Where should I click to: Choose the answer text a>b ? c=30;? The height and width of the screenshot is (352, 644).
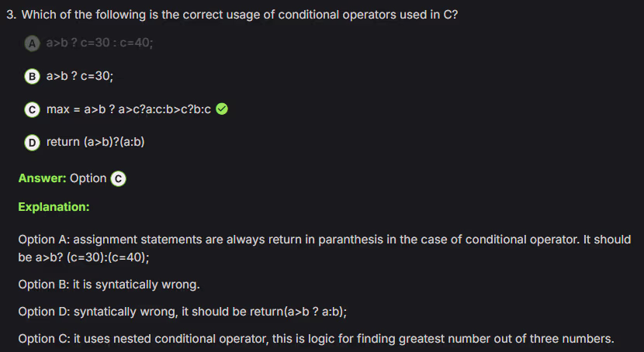coord(80,76)
